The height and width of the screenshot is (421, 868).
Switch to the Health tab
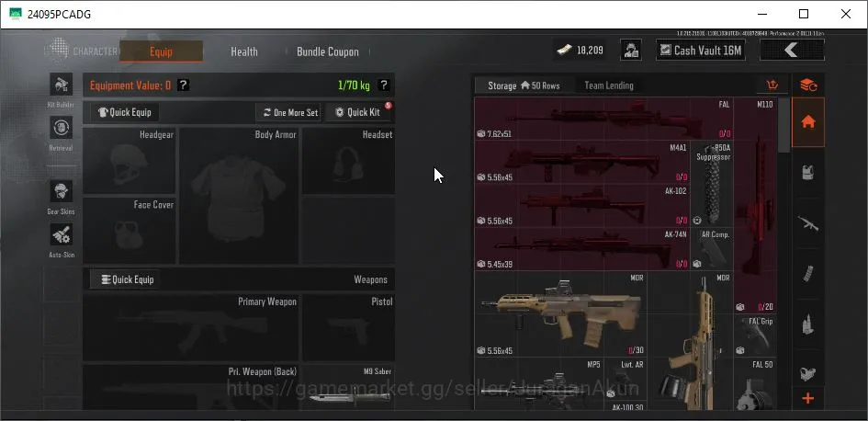click(x=244, y=51)
